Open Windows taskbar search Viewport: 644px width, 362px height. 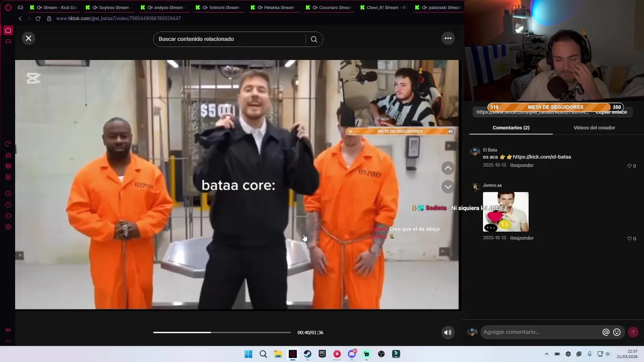coord(263,354)
